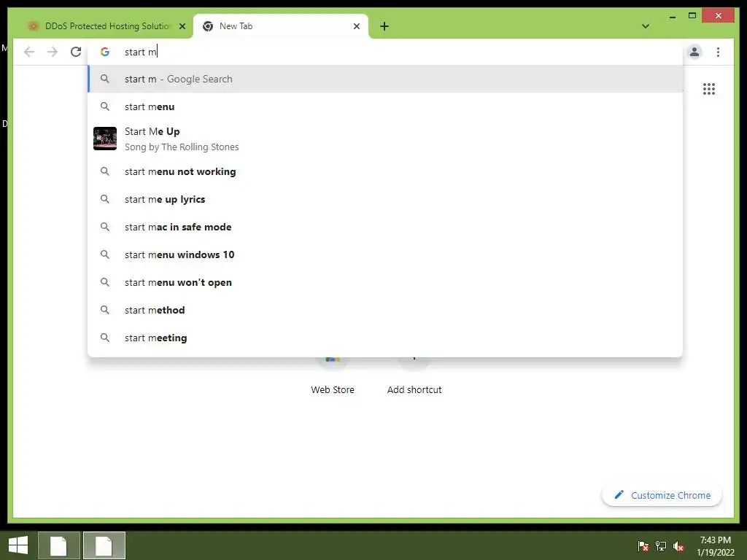Pick 'start me up lyrics' suggestion
The width and height of the screenshot is (747, 560).
tap(385, 199)
